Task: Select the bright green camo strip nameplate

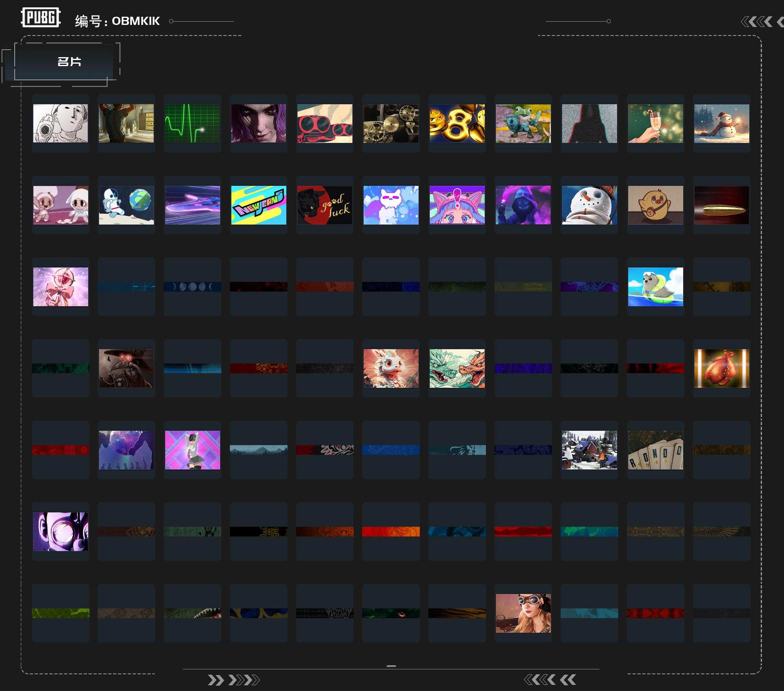Action: [60, 613]
